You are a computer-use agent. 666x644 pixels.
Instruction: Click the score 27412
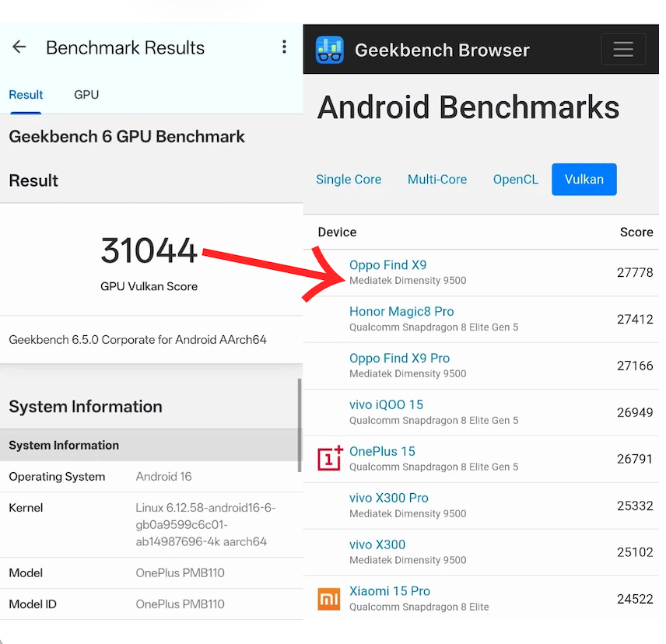(x=635, y=319)
